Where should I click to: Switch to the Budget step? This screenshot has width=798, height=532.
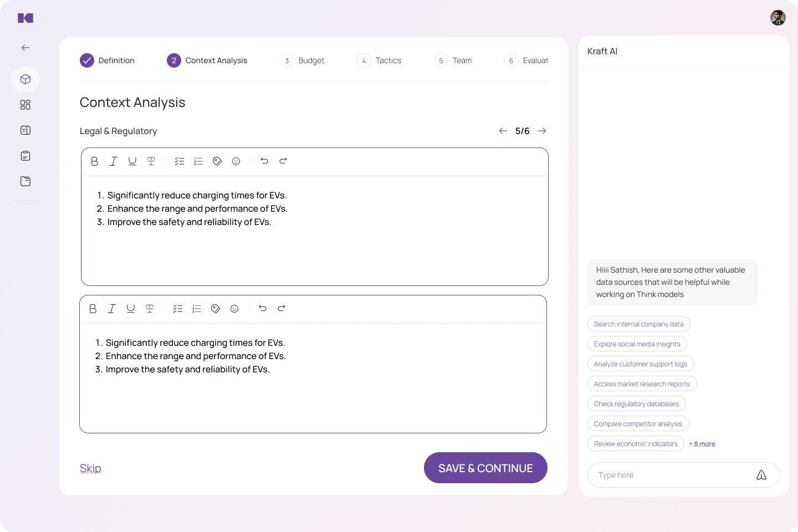point(311,60)
